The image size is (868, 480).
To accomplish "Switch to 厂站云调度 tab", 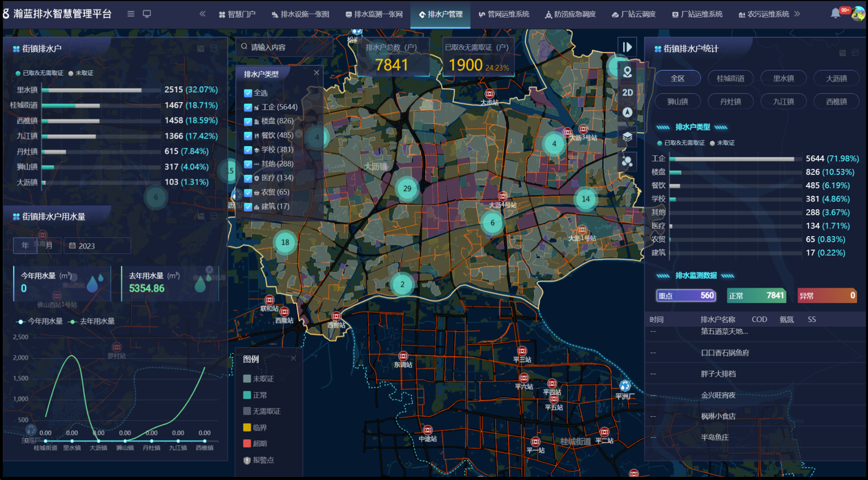I will (x=634, y=15).
